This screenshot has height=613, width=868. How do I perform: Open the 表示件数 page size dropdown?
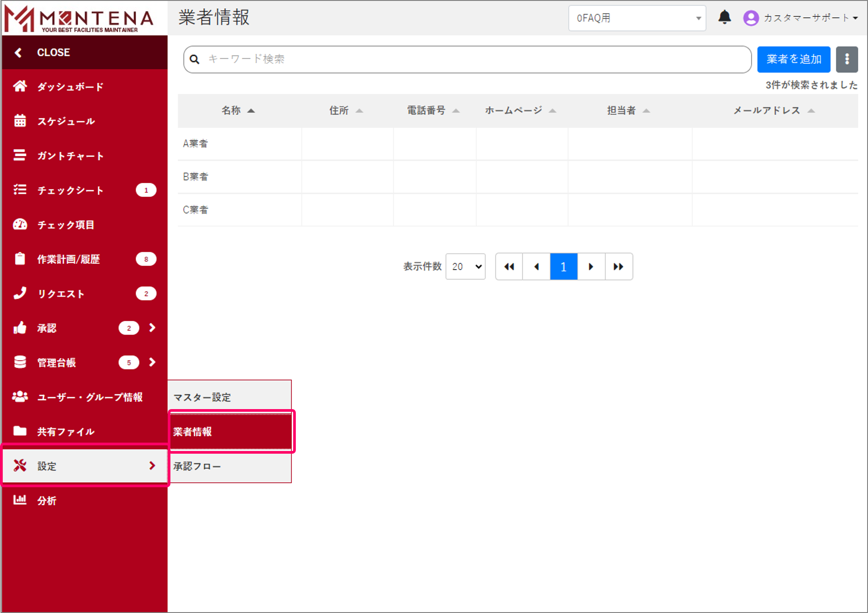coord(465,267)
